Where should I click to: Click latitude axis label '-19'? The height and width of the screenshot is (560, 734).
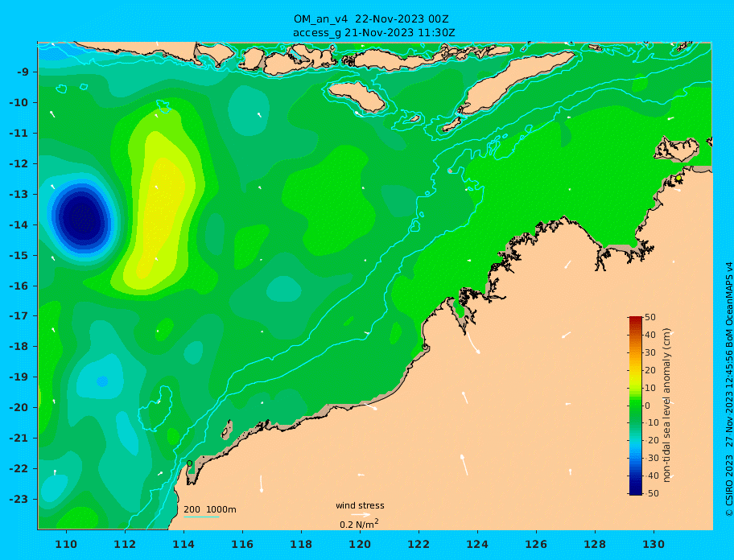(x=19, y=377)
